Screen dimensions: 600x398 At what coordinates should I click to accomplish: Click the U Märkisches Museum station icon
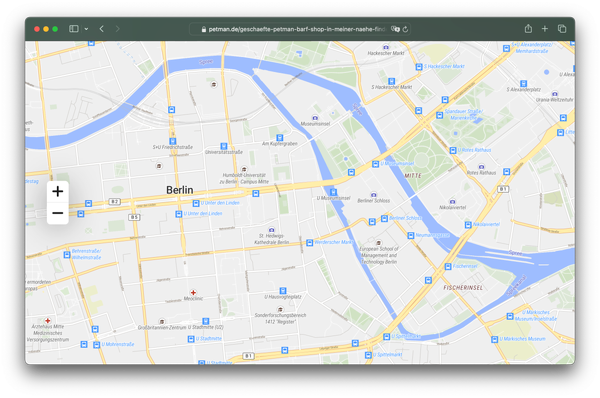click(x=494, y=339)
